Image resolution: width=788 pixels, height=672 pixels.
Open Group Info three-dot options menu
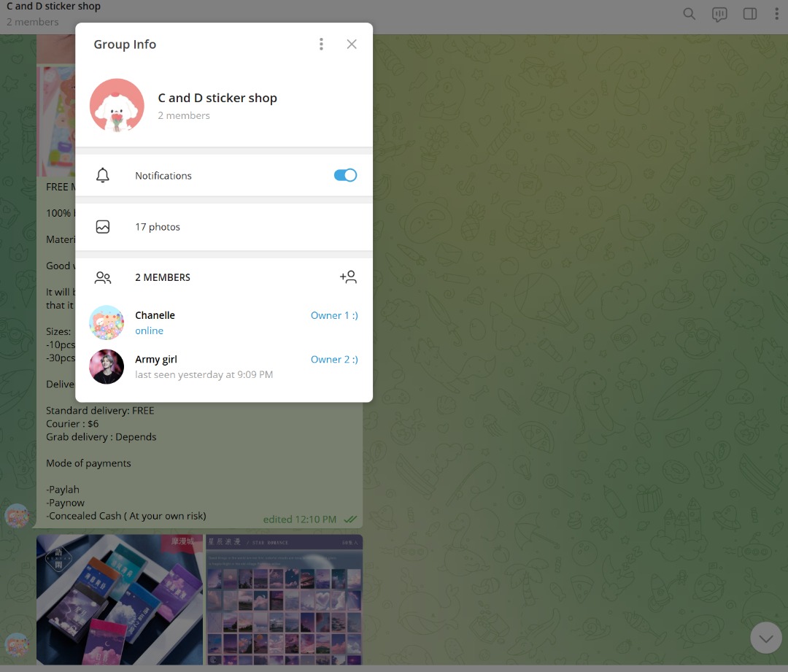pos(321,45)
